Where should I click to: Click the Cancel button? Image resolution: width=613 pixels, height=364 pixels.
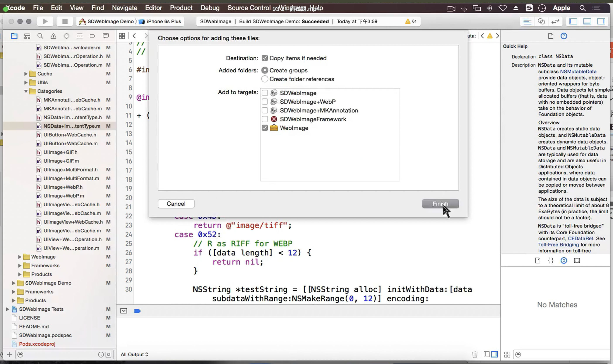(176, 204)
